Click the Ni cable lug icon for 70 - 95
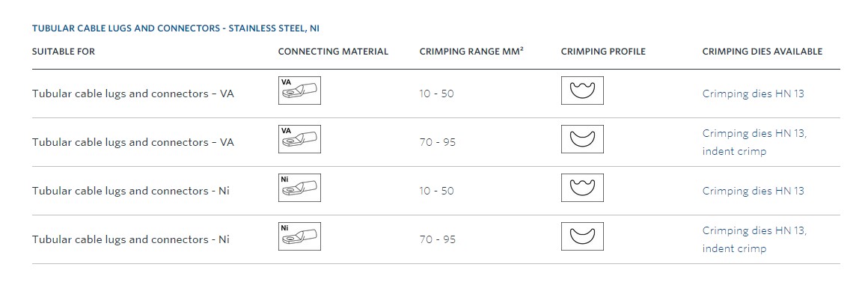Viewport: 868px width, 285px height. pos(299,237)
